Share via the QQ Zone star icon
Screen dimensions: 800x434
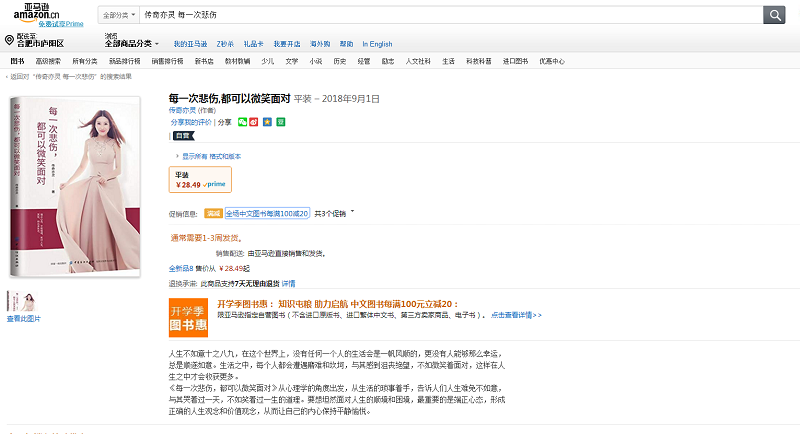[x=267, y=121]
